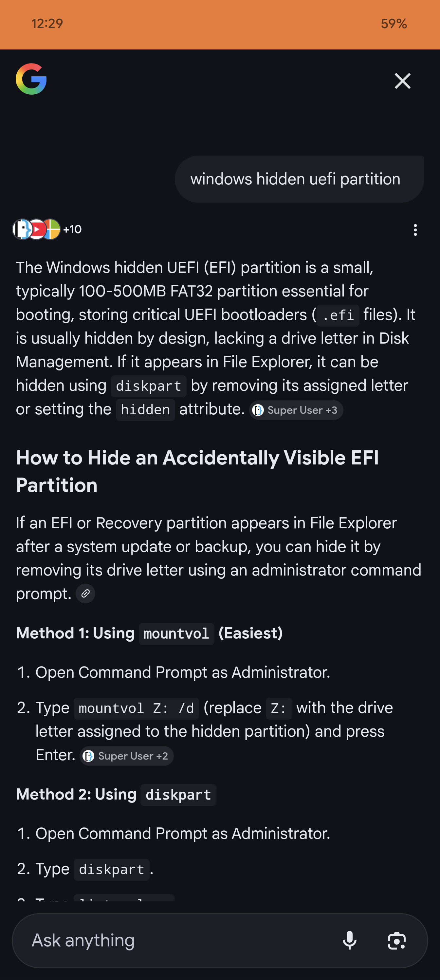Viewport: 440px width, 980px height.
Task: Tap the "mountvol Z: /d" command snippet
Action: [x=136, y=708]
